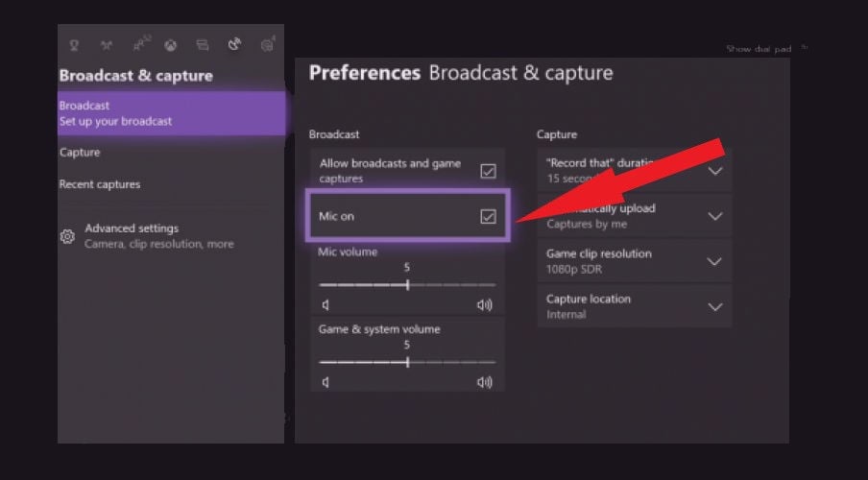Open Recent captures
868x480 pixels.
point(100,184)
